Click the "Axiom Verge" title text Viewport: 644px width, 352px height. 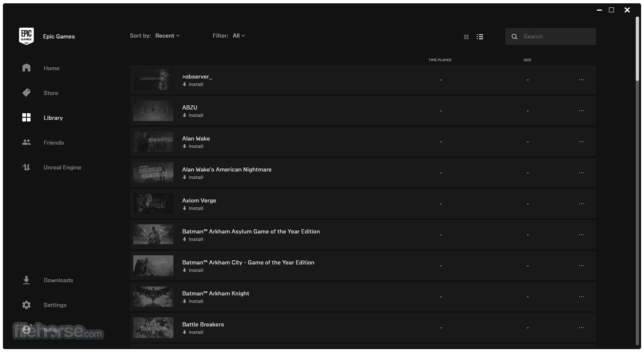[x=199, y=200]
